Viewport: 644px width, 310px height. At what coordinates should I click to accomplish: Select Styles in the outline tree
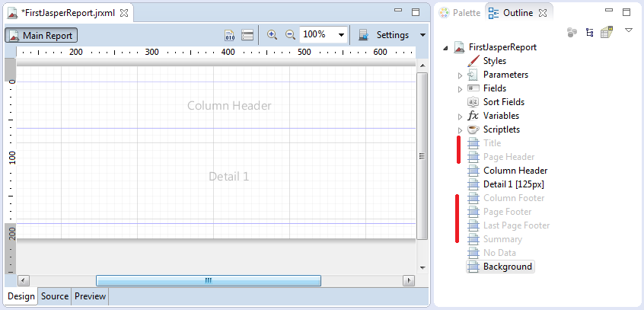[x=495, y=61]
